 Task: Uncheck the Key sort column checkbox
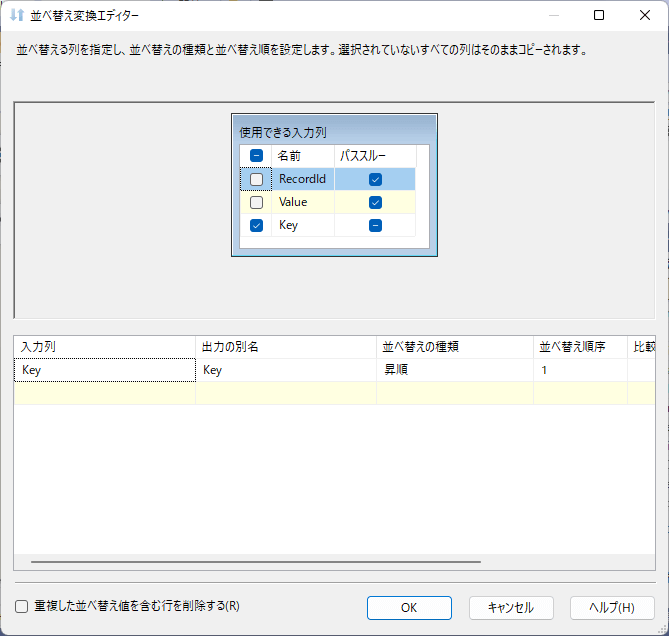tap(256, 225)
